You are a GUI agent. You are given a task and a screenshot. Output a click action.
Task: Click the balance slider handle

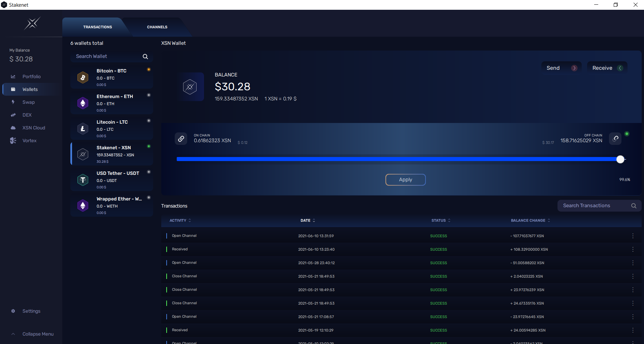coord(620,159)
